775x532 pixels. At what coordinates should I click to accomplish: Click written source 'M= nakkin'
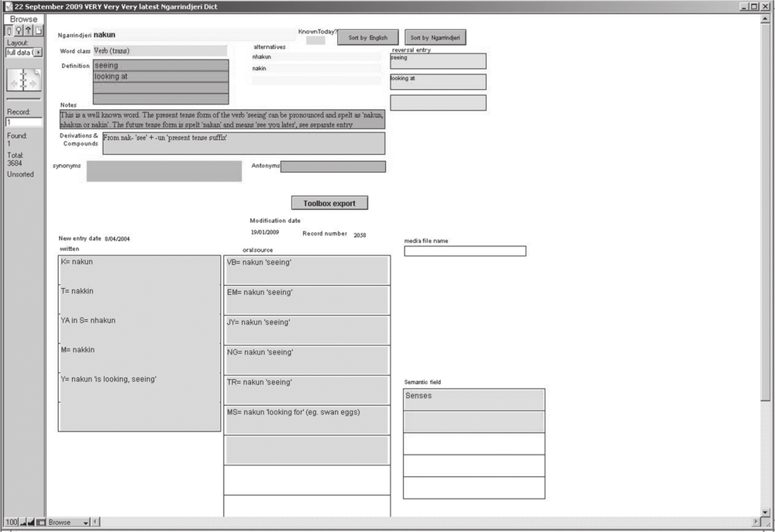pos(139,357)
